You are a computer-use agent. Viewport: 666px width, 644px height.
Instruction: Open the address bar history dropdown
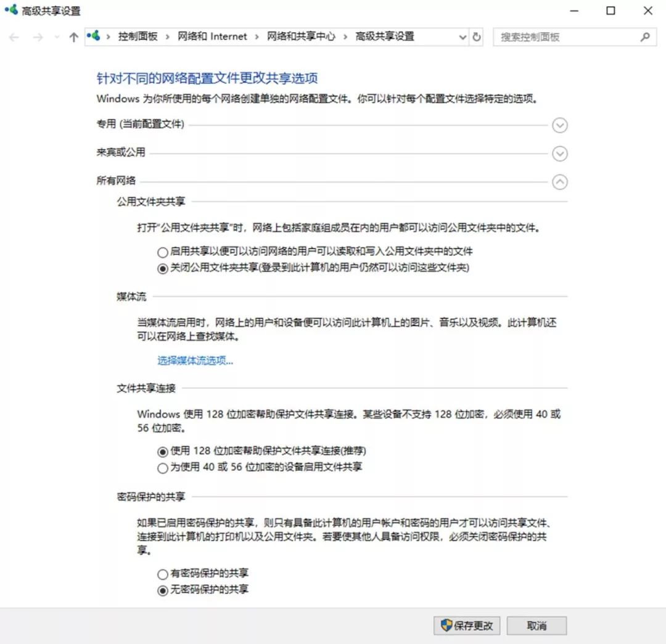pyautogui.click(x=462, y=37)
